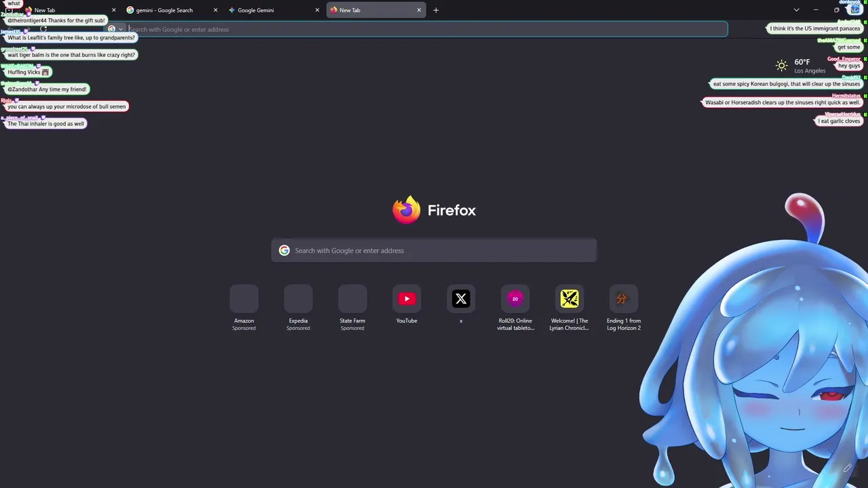
Task: Open a new tab with the plus button
Action: (436, 10)
